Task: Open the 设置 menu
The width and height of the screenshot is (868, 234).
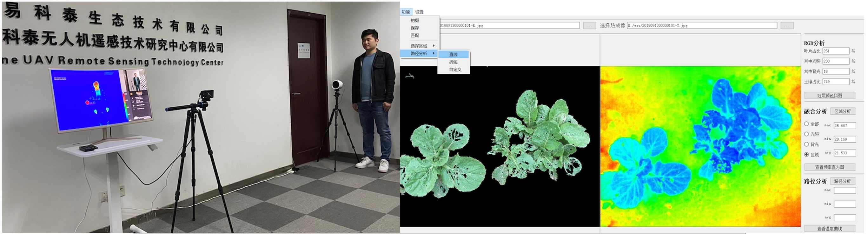Action: click(419, 12)
